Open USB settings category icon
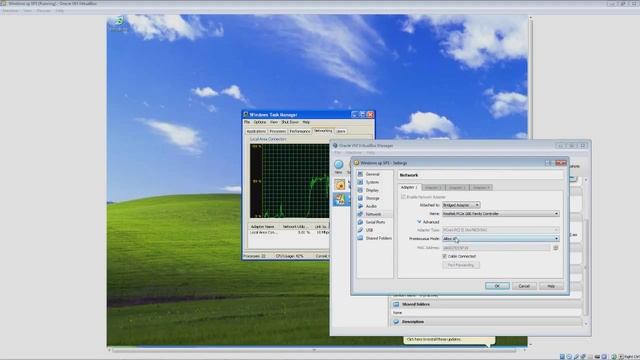Image resolution: width=640 pixels, height=360 pixels. point(360,230)
